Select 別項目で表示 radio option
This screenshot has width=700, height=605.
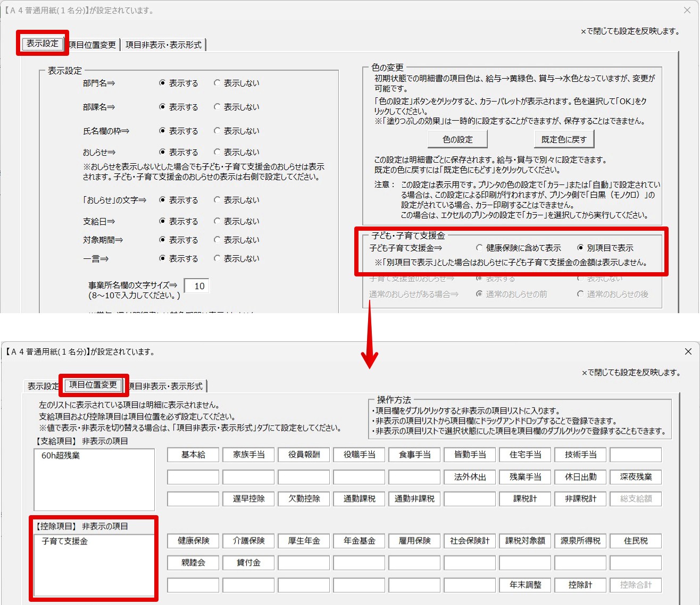(x=580, y=248)
